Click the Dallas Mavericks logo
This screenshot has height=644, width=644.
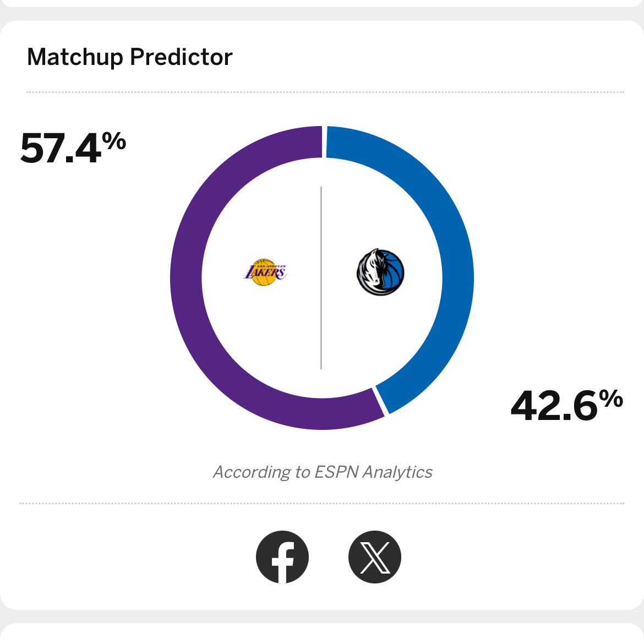(380, 272)
